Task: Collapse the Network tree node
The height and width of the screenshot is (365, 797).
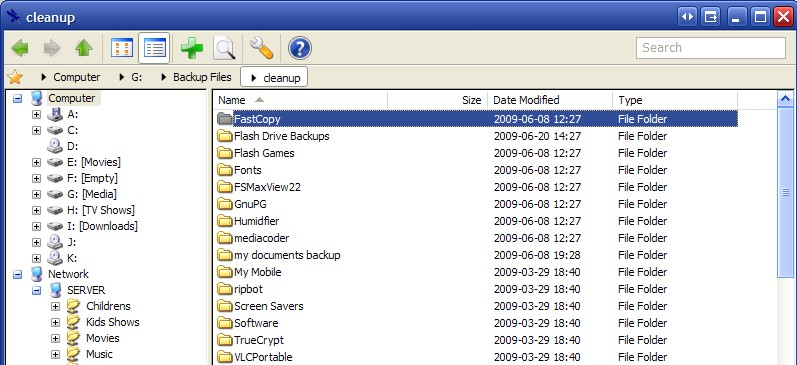Action: tap(17, 274)
